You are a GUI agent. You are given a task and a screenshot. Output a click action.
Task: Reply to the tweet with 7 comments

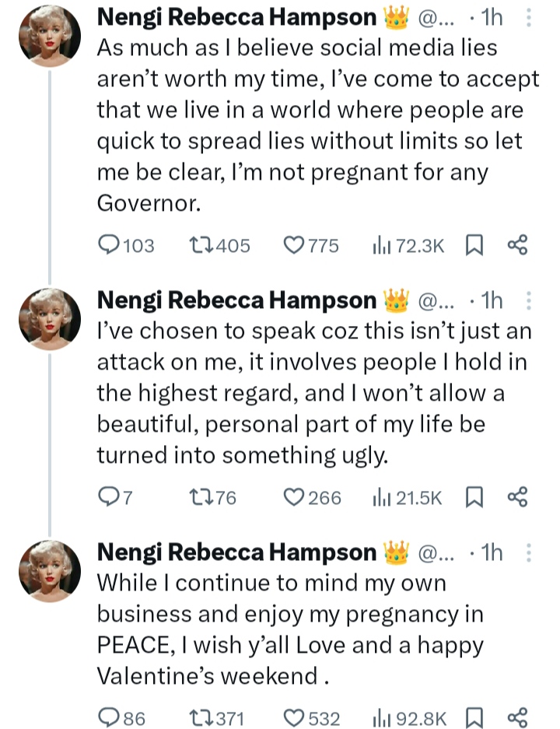(x=109, y=497)
